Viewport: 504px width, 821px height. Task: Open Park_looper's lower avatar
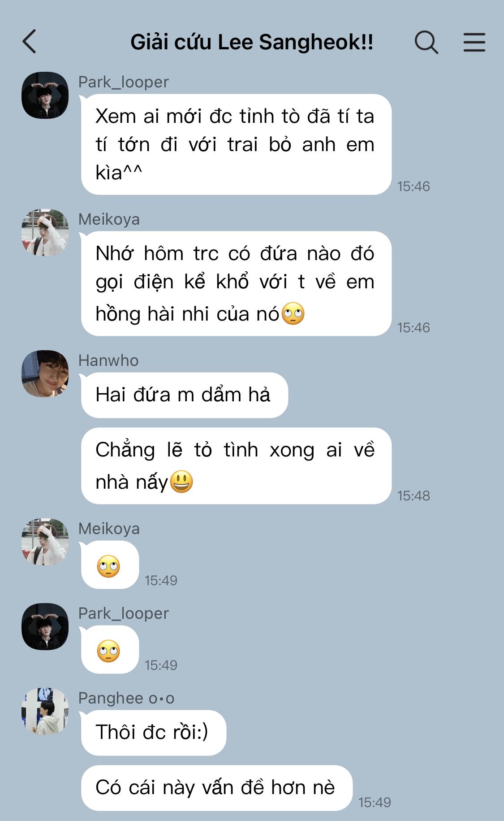coord(45,626)
